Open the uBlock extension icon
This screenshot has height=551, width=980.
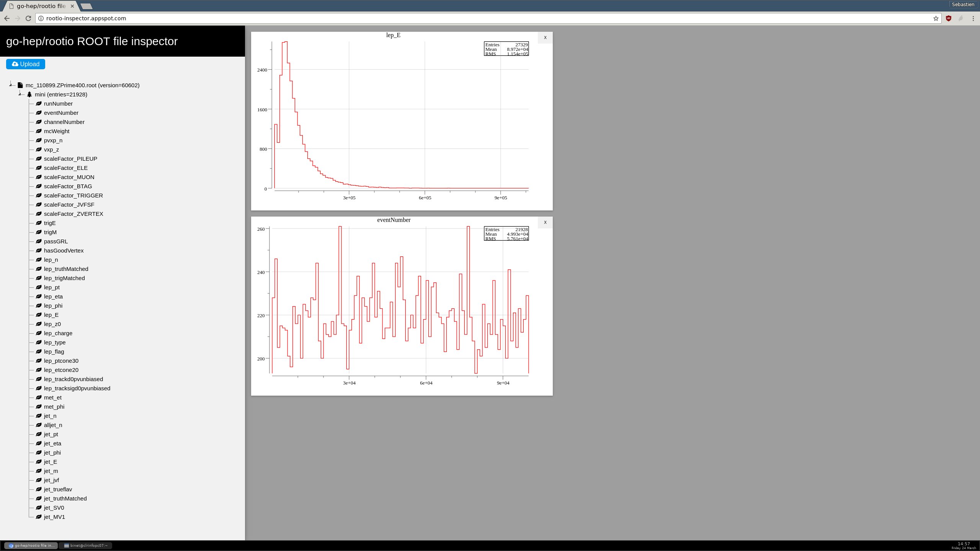948,18
